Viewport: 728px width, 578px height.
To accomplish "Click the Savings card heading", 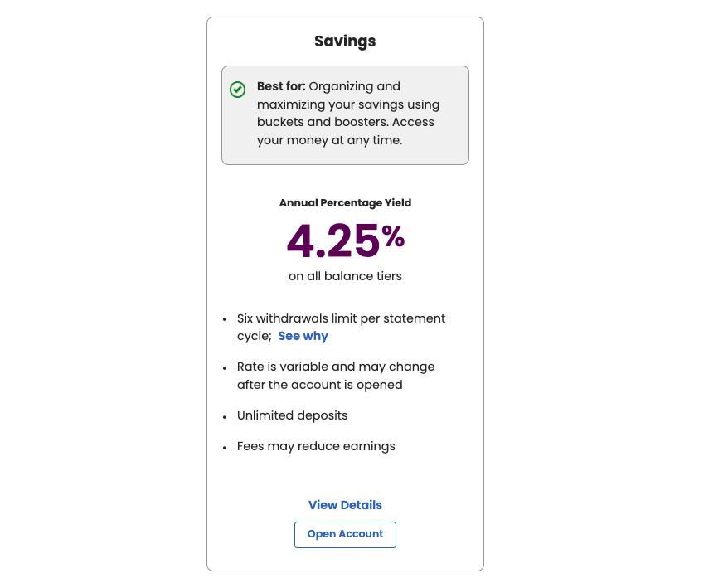I will click(x=345, y=41).
